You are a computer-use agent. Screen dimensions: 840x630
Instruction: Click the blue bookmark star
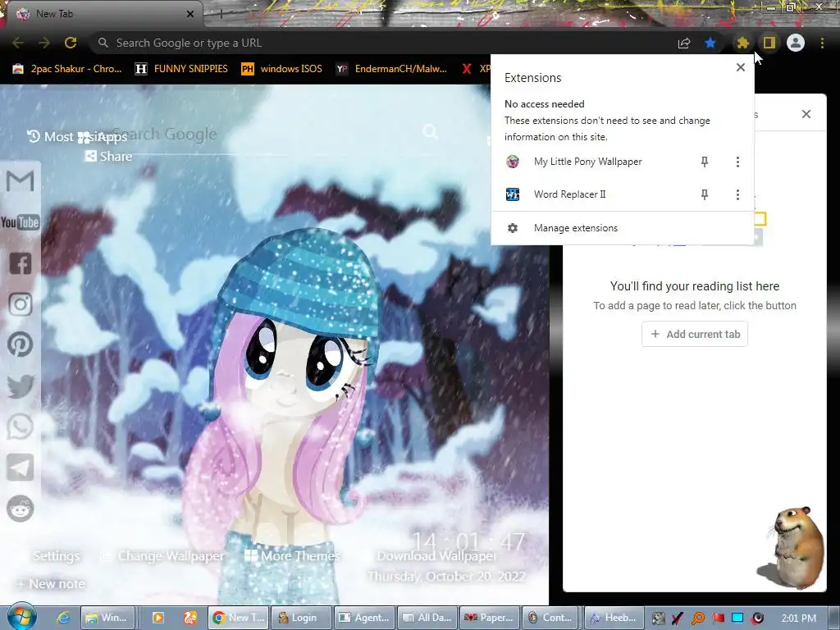pos(710,43)
